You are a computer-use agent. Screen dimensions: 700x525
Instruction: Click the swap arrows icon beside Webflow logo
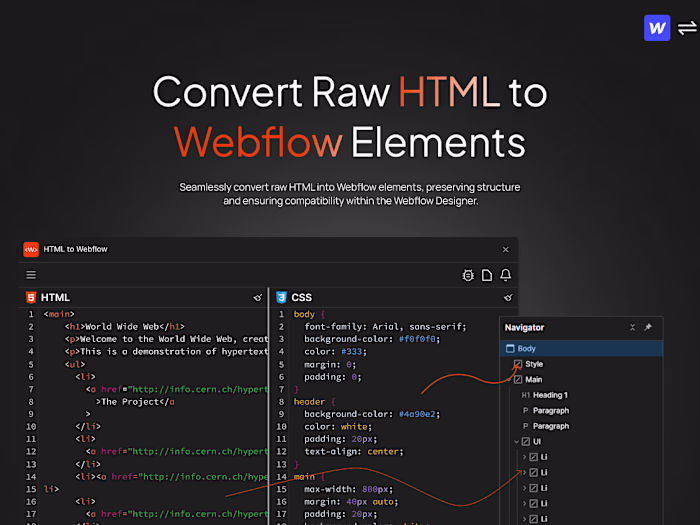click(687, 28)
